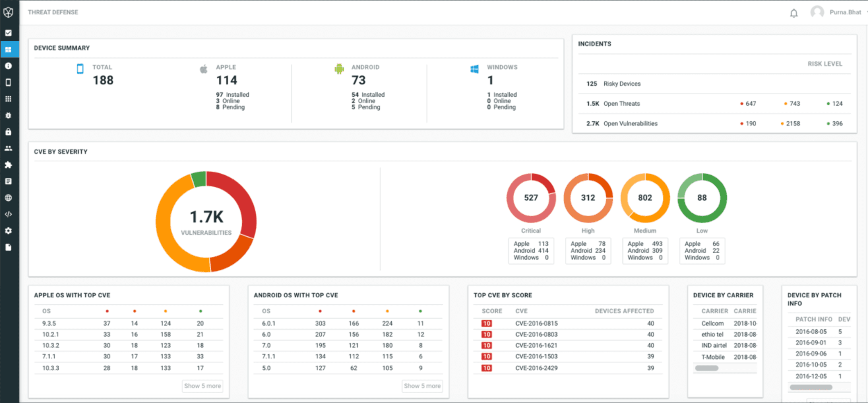Select the bug/threats icon in the sidebar
868x403 pixels.
point(9,115)
